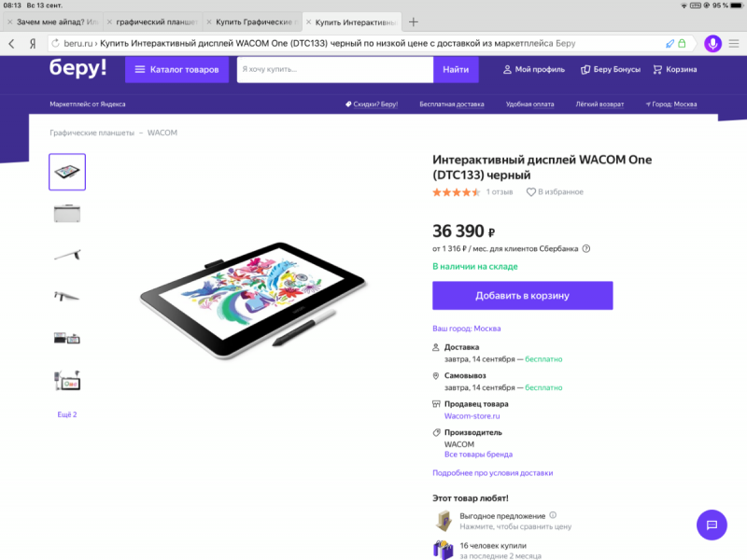
Task: Tap the purple voice search microphone
Action: pos(712,43)
